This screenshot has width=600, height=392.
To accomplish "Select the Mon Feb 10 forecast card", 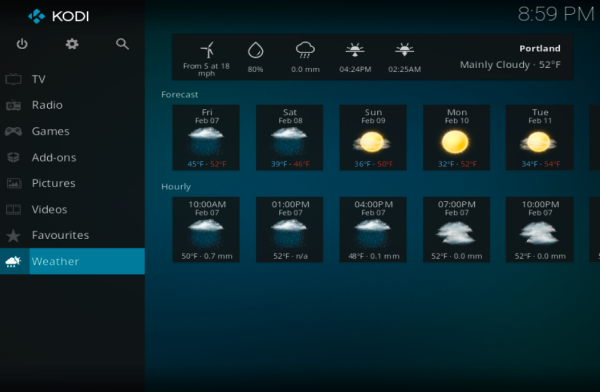I will click(457, 137).
